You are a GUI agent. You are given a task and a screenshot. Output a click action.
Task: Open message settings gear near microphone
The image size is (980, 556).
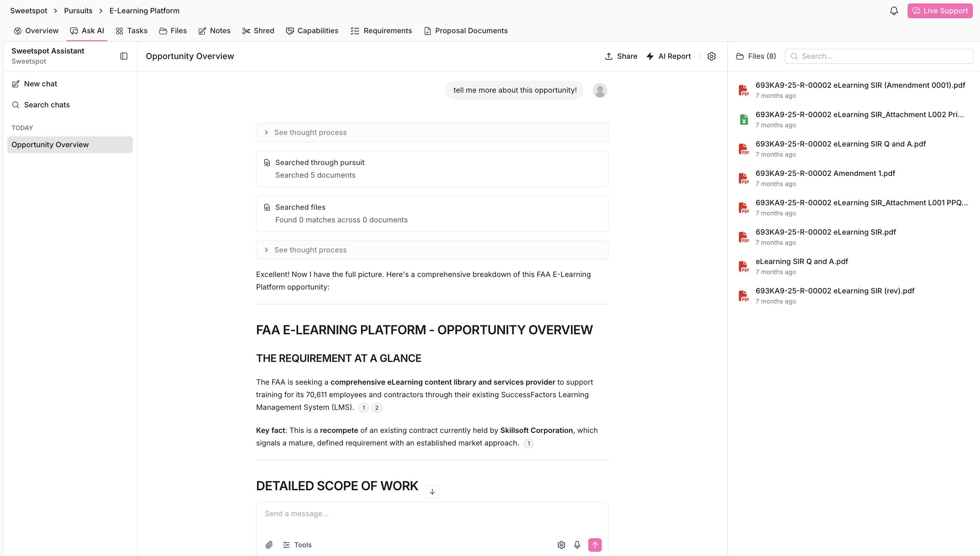[561, 545]
